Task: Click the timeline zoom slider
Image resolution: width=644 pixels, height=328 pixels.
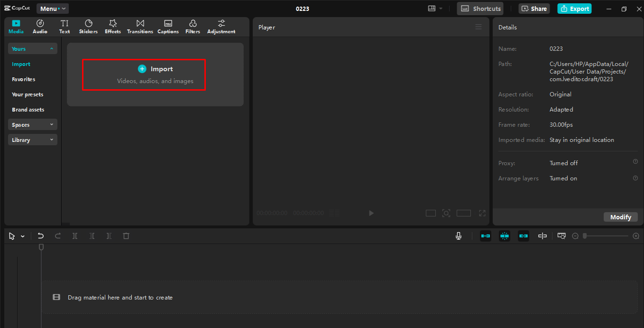Action: tap(606, 236)
